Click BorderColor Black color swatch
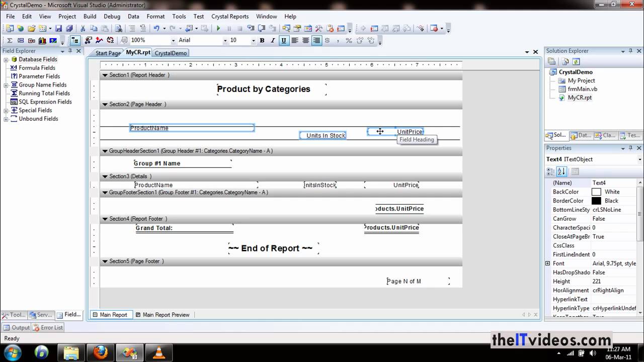Image resolution: width=644 pixels, height=362 pixels. point(597,201)
